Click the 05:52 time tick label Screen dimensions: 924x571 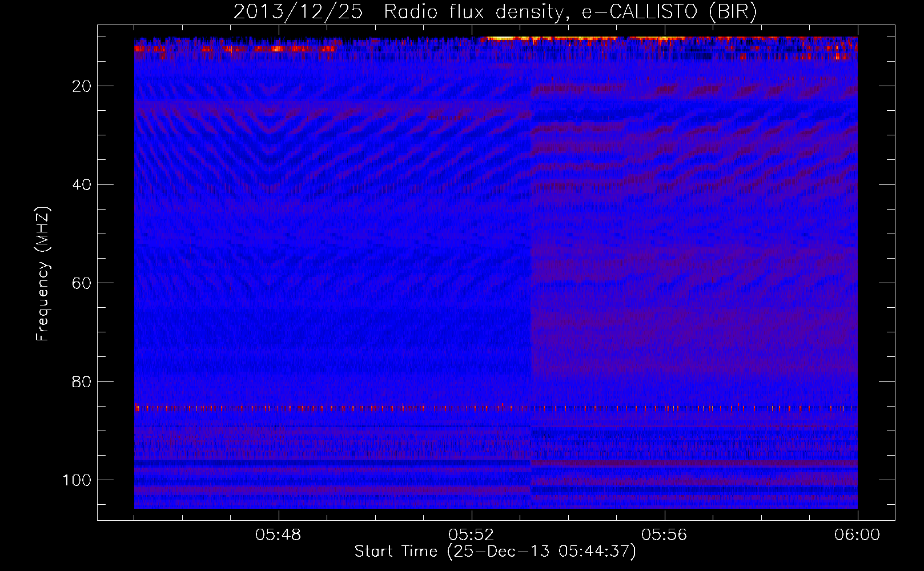coord(472,535)
